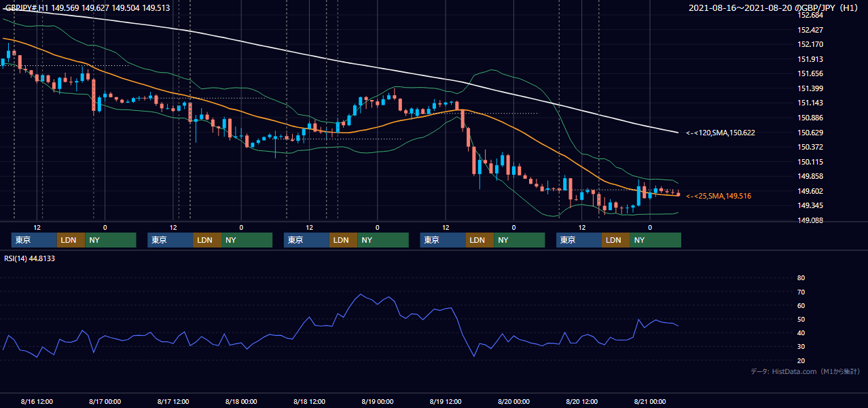Select the RSI axis level 70
The width and height of the screenshot is (868, 408).
point(801,292)
